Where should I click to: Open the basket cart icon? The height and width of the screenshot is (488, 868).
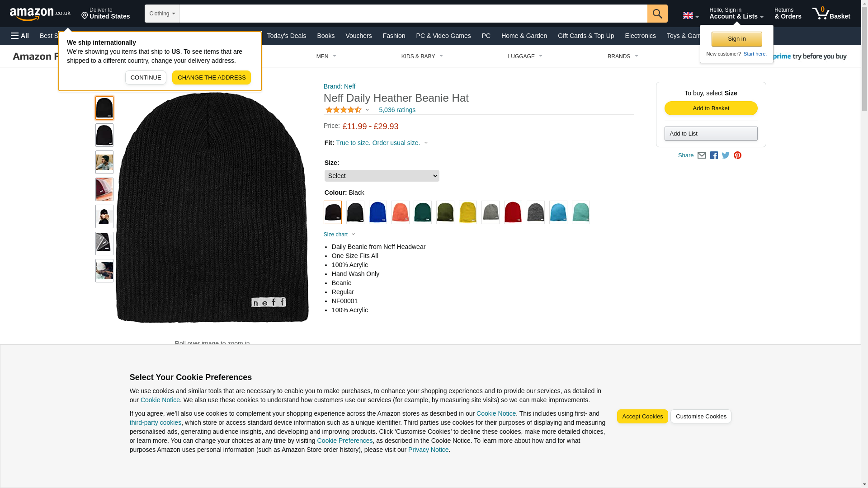point(830,14)
